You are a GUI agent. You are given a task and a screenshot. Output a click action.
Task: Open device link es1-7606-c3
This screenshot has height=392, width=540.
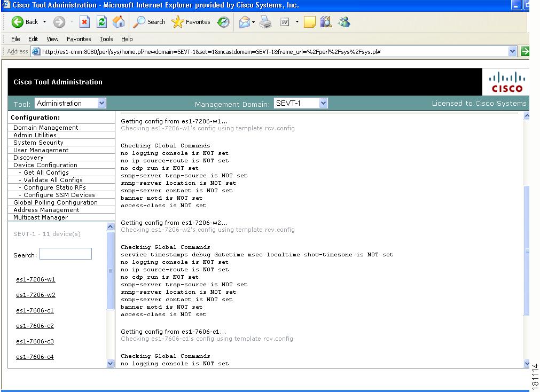click(35, 341)
